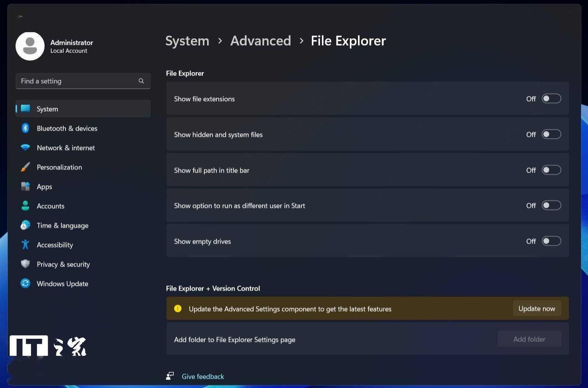The height and width of the screenshot is (388, 588).
Task: Click the yellow warning icon in update banner
Action: [178, 309]
